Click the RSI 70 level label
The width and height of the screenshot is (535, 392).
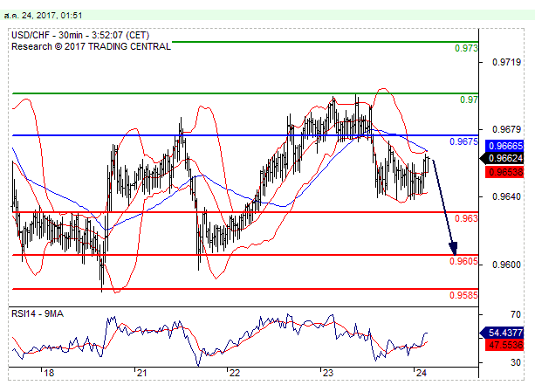pos(516,314)
